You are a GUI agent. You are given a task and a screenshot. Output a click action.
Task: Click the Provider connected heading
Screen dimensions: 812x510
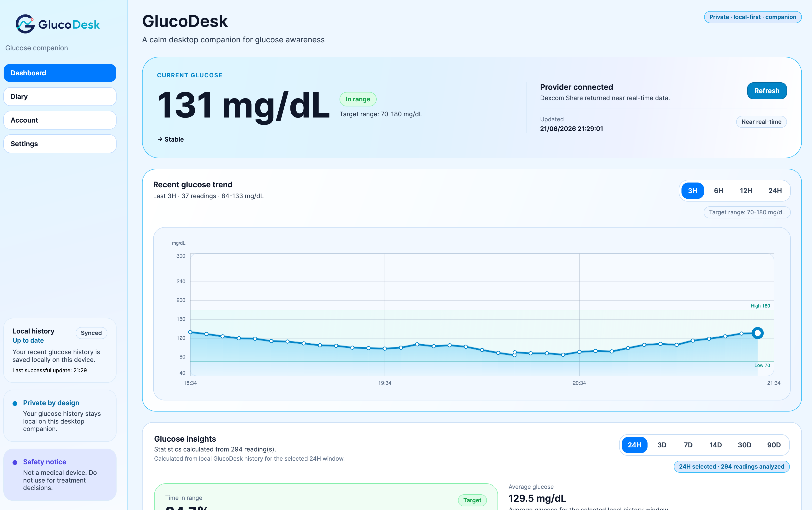[x=576, y=87]
